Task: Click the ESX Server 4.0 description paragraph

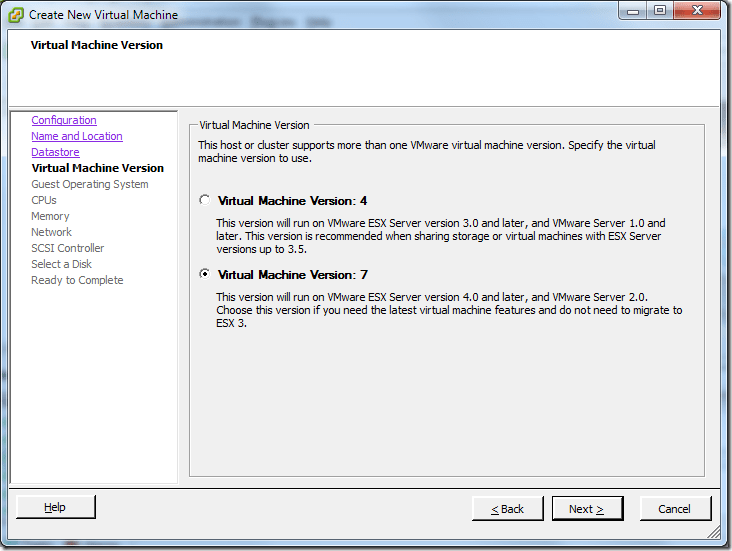Action: point(449,310)
